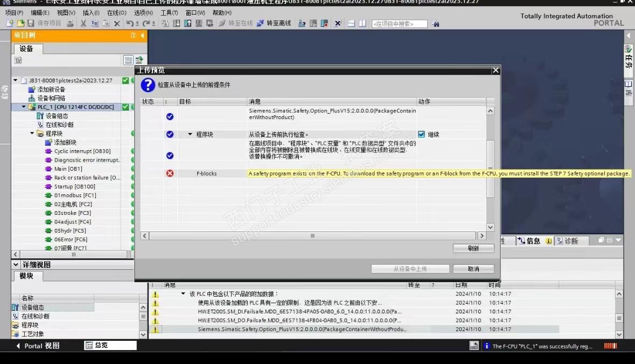This screenshot has width=635, height=364.
Task: Open the 编辑(E) menu
Action: [x=40, y=12]
